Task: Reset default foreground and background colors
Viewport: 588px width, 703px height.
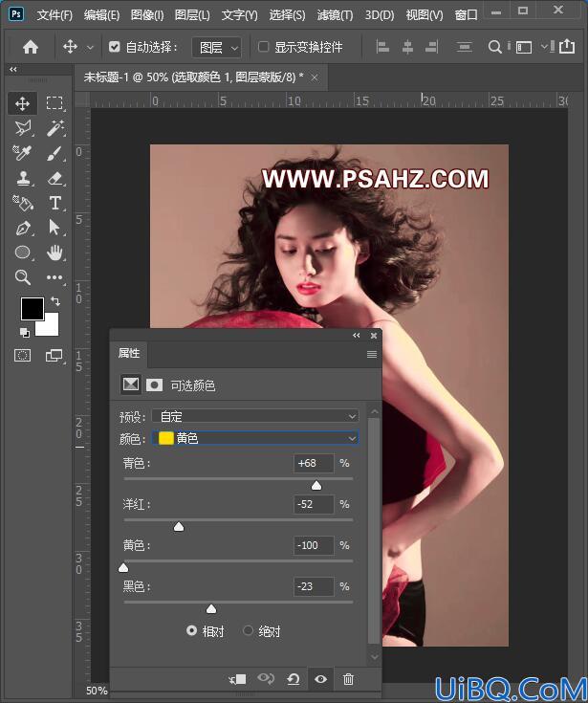Action: (25, 332)
